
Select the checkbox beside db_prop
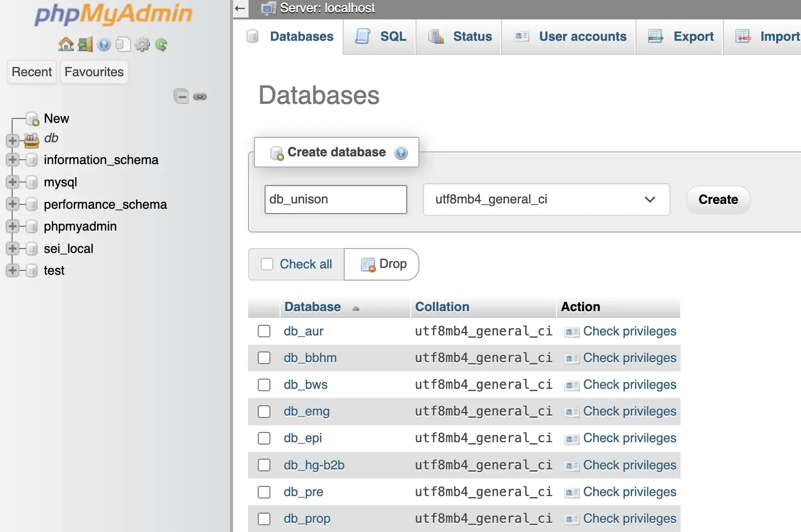(264, 518)
